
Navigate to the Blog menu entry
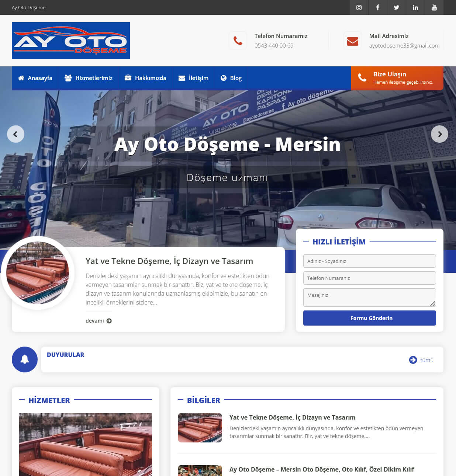pos(231,78)
